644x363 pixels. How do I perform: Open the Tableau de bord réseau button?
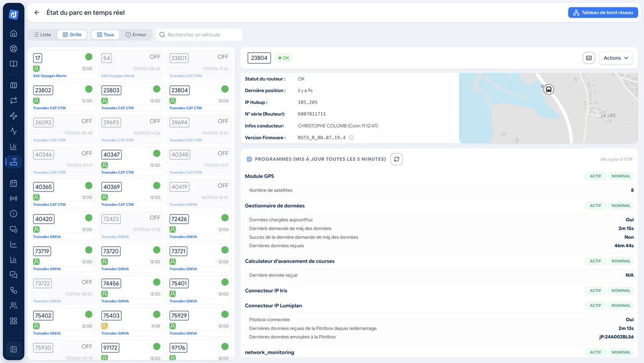[603, 12]
